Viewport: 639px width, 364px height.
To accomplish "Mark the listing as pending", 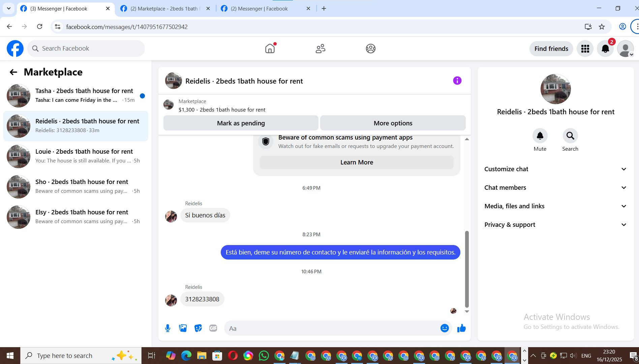I will point(241,123).
